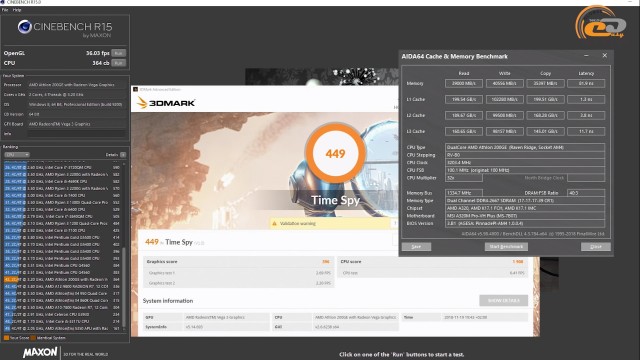
Task: Open the File menu in Cinebench
Action: click(x=5, y=10)
